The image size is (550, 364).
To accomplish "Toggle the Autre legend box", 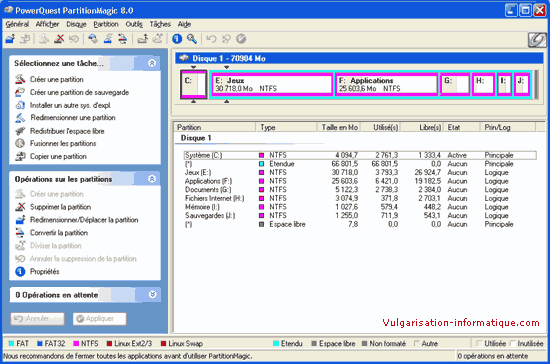I will pyautogui.click(x=417, y=343).
